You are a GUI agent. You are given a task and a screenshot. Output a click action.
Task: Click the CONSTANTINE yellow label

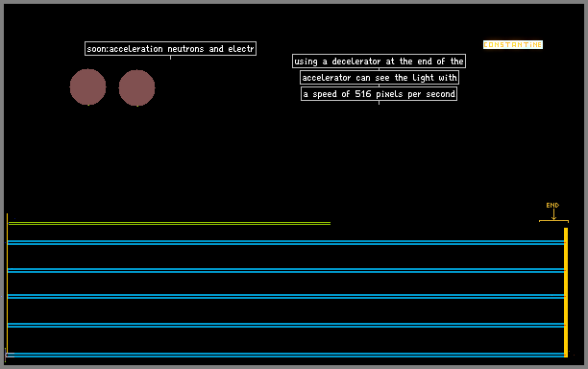(x=513, y=44)
